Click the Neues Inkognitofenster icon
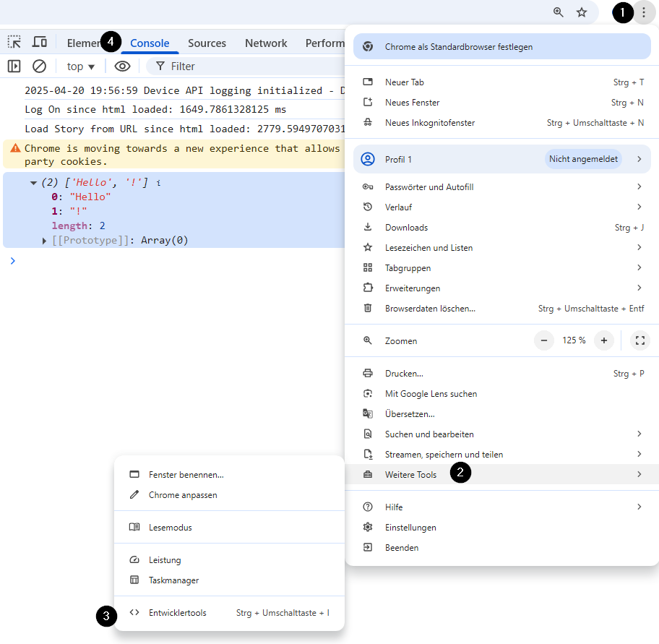Screen dimensions: 659x644 368,122
